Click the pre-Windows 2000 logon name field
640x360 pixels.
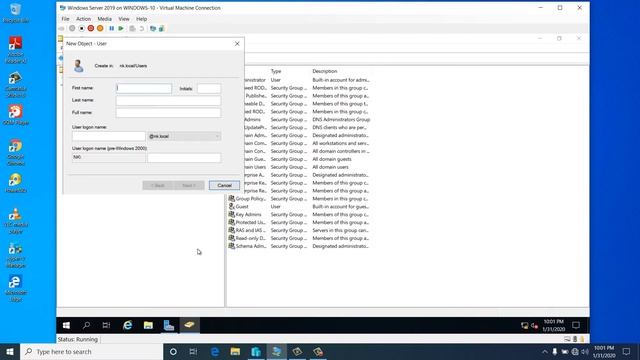pos(184,158)
